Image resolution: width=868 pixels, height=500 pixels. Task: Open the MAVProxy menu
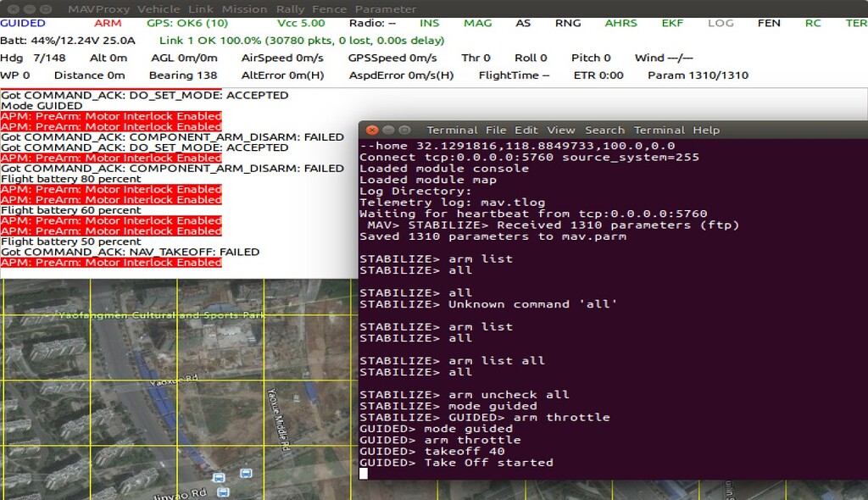tap(100, 9)
